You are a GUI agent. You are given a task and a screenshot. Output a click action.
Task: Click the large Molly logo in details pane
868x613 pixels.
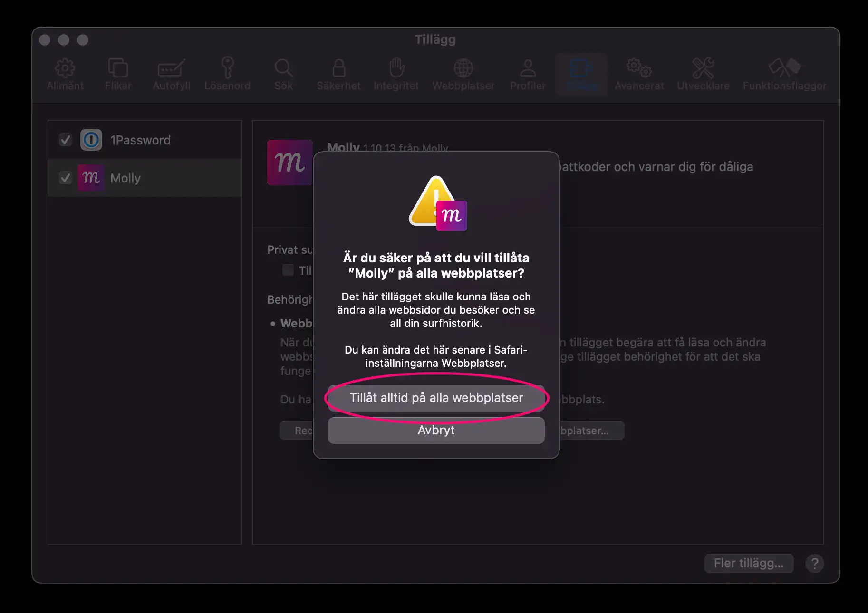click(289, 163)
